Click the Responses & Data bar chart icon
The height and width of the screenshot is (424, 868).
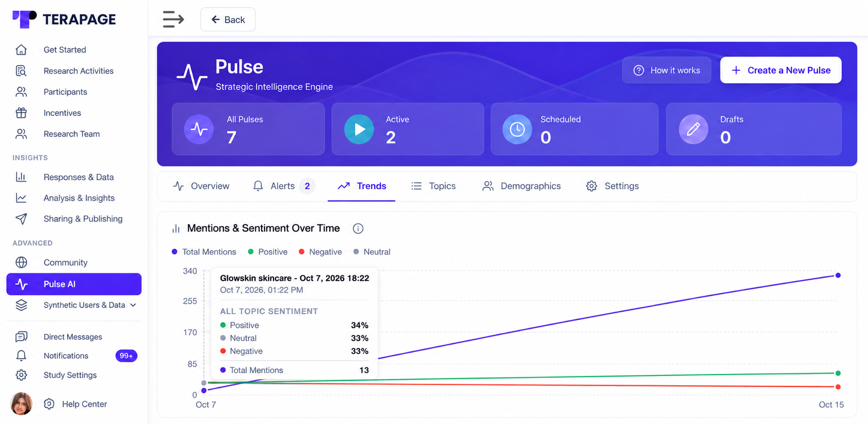pyautogui.click(x=21, y=177)
